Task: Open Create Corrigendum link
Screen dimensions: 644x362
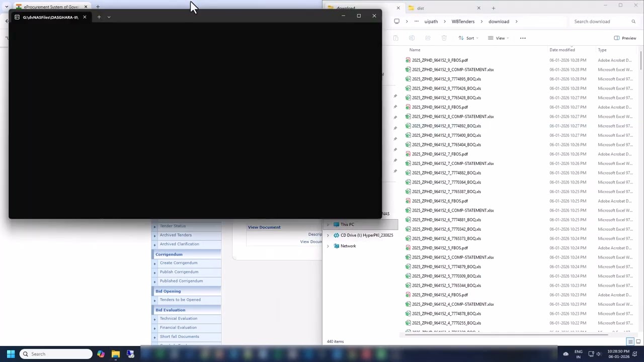Action: pyautogui.click(x=179, y=262)
